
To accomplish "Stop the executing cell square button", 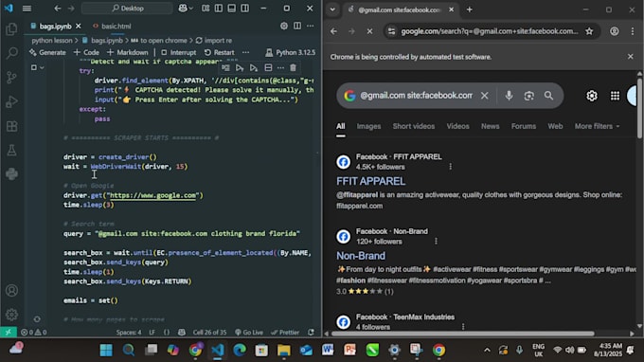I will tap(34, 67).
